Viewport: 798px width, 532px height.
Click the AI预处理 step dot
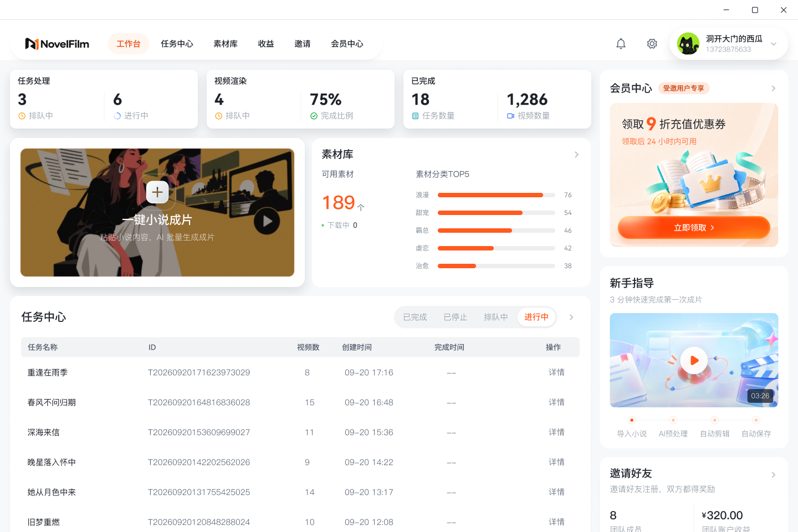pyautogui.click(x=673, y=420)
